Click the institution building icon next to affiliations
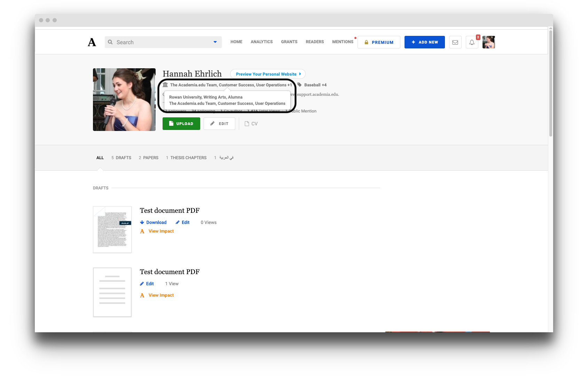Viewport: 588px width, 388px height. (165, 85)
